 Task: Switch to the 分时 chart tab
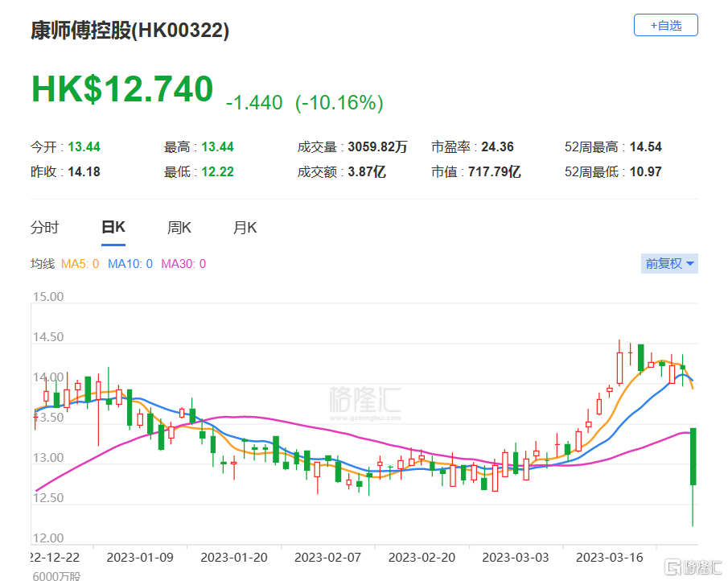(45, 228)
